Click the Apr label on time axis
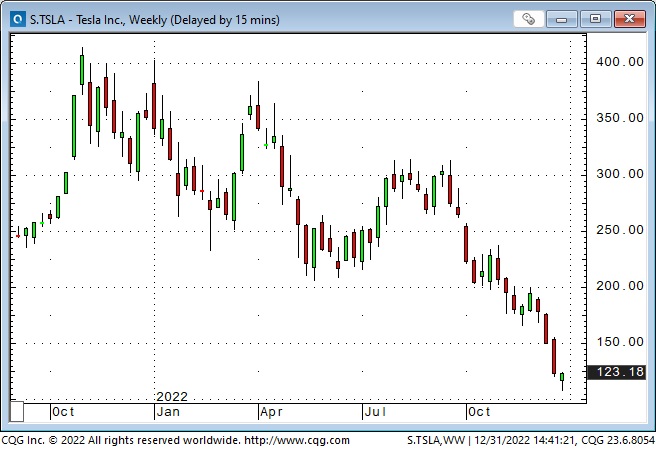656x465 pixels. [271, 412]
